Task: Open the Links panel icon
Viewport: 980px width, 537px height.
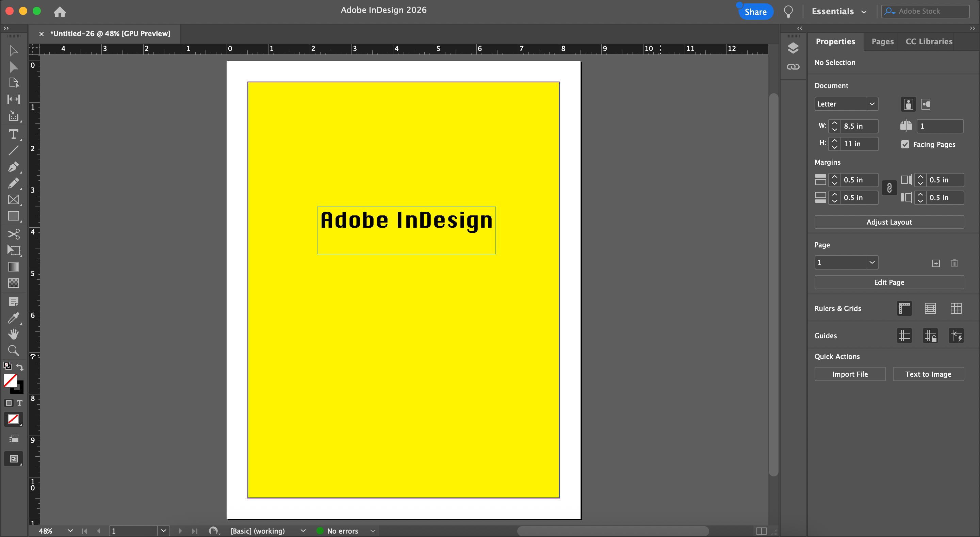Action: pos(793,67)
